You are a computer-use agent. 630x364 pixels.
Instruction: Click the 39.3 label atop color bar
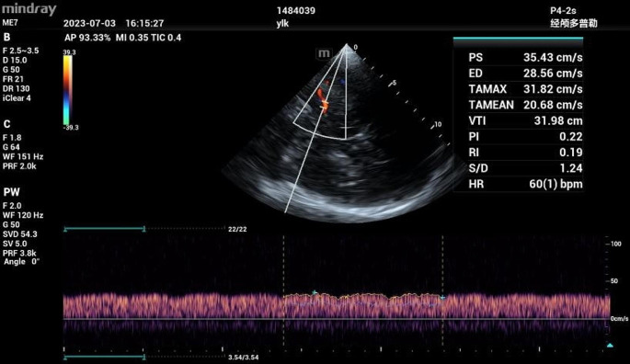(69, 52)
